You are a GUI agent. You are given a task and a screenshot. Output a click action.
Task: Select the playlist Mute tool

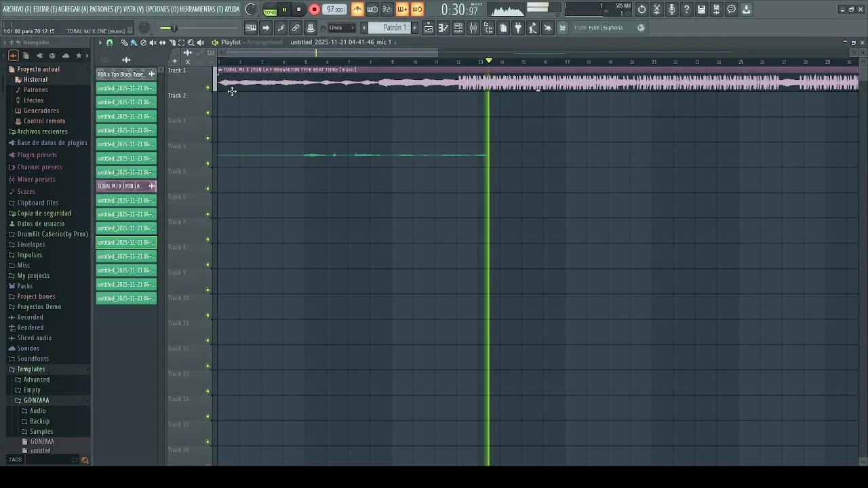[153, 43]
